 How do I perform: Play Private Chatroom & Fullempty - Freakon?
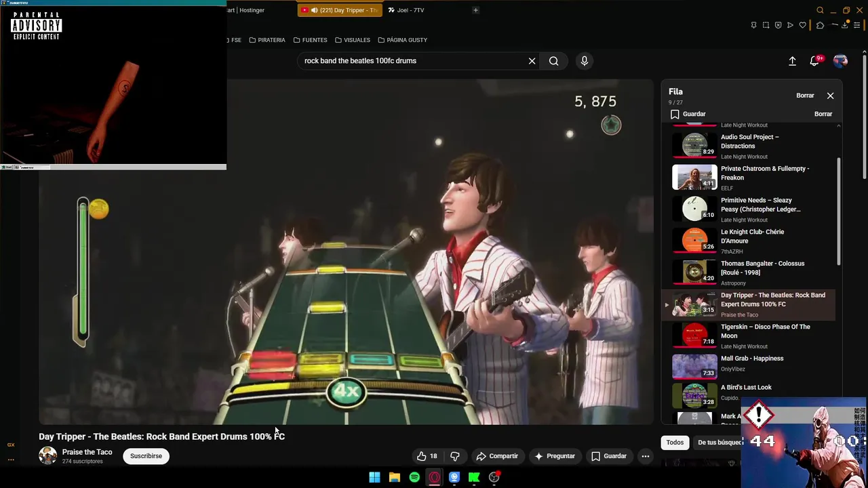(x=749, y=178)
